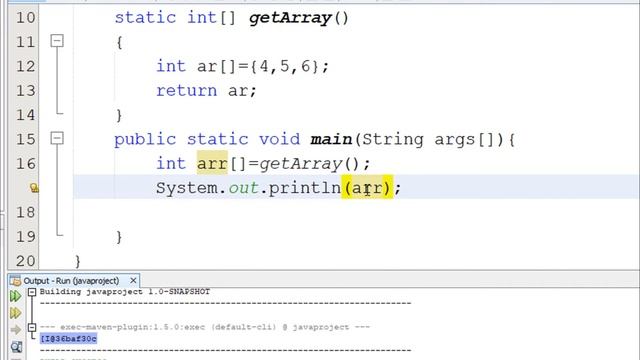Click the yellow Re-run with different parameters icon
The width and height of the screenshot is (640, 360).
point(16,313)
